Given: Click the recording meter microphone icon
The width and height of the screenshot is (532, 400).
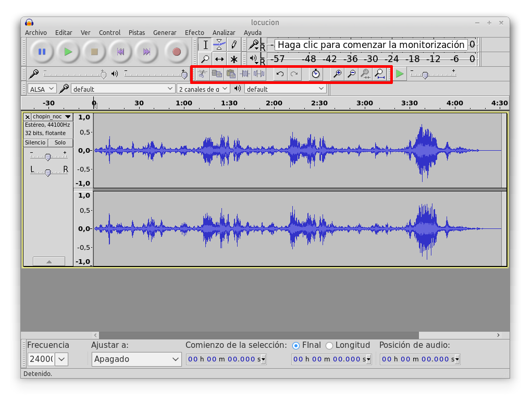Looking at the screenshot, I should 253,44.
